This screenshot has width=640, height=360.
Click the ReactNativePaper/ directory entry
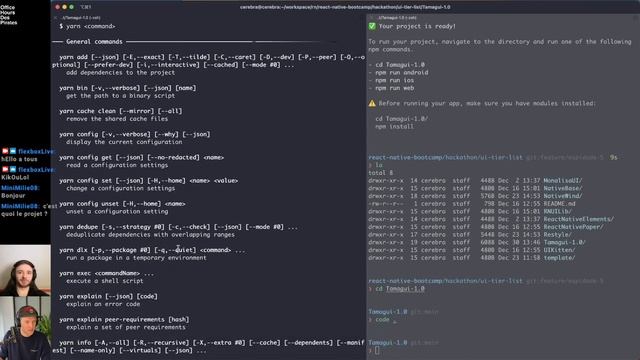click(573, 227)
